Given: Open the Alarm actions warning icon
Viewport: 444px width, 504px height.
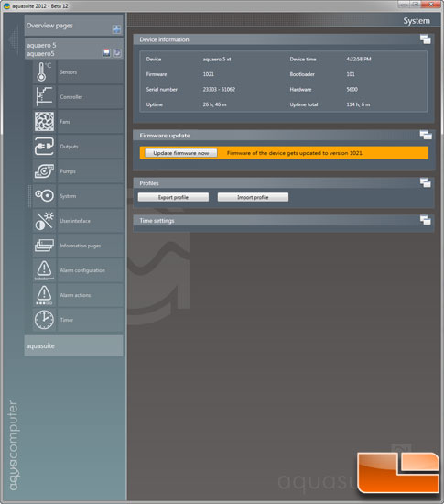Looking at the screenshot, I should click(x=44, y=295).
